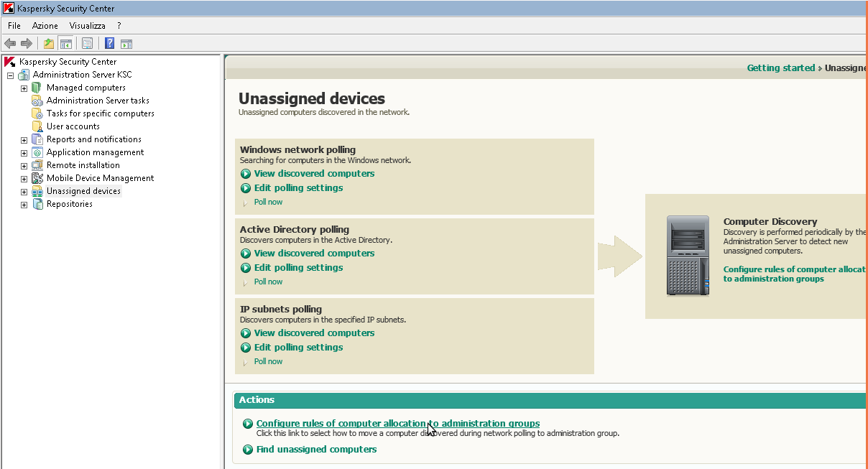Select Administration Server KSC tree item

[x=83, y=75]
